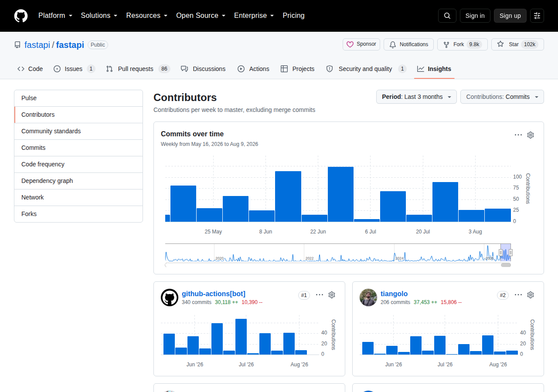Open the Pricing page

(x=294, y=16)
